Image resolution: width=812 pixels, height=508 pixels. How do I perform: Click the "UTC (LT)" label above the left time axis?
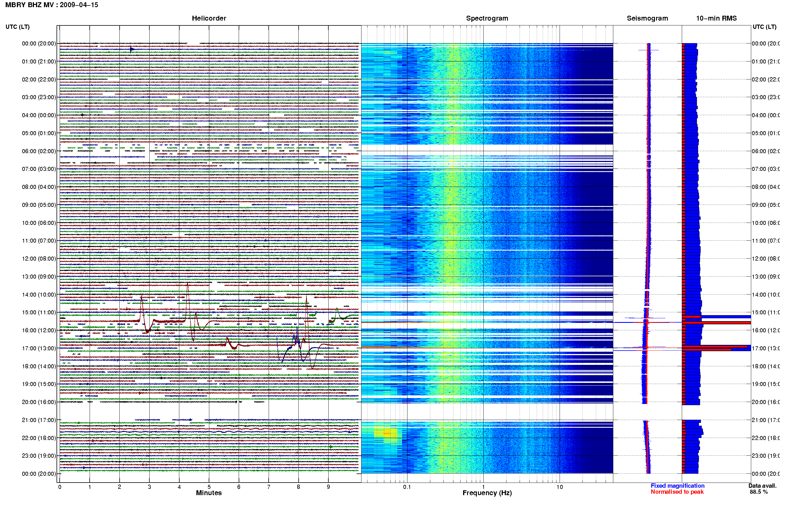[x=17, y=27]
